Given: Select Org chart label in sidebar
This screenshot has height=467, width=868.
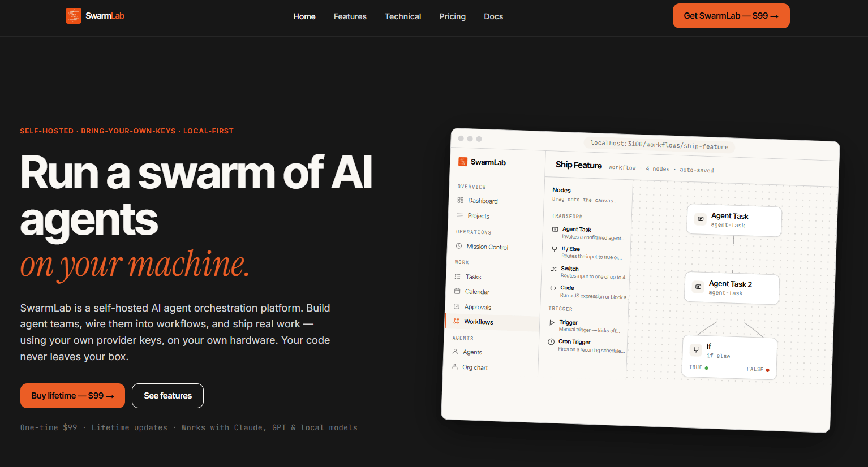Looking at the screenshot, I should [x=475, y=367].
